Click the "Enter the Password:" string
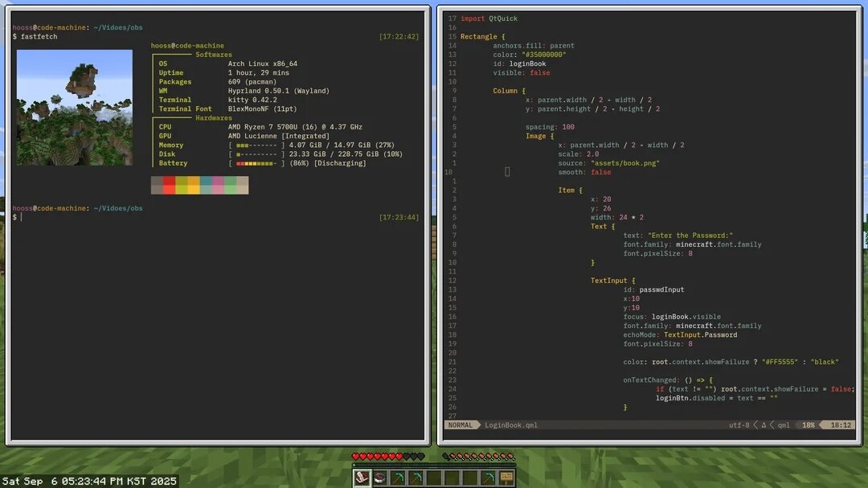Image resolution: width=868 pixels, height=488 pixels. pyautogui.click(x=690, y=236)
